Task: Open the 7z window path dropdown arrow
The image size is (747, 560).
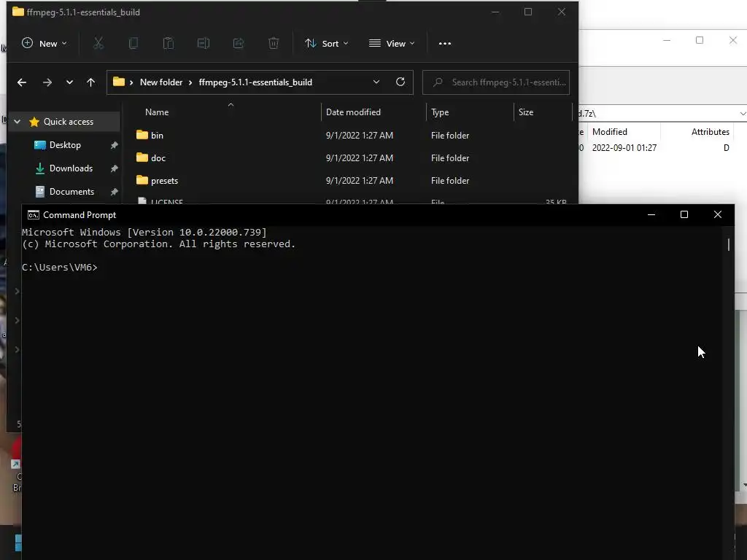Action: click(743, 113)
